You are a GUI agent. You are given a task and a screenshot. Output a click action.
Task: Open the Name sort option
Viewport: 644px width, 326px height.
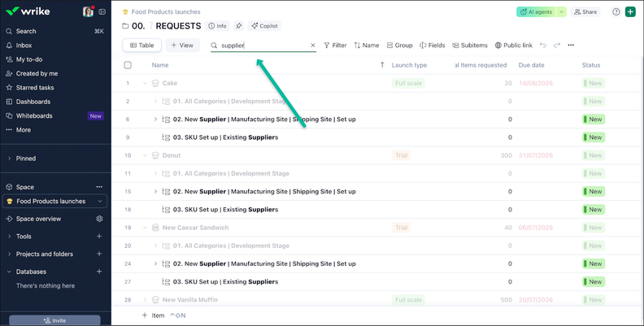[367, 46]
